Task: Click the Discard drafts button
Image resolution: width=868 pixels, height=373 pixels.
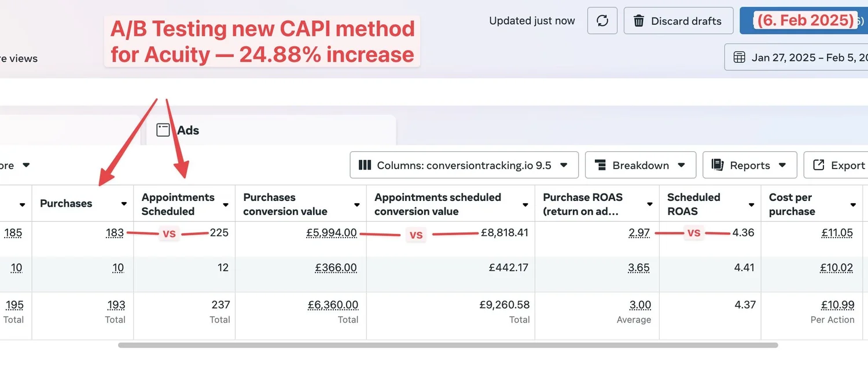Action: pos(678,20)
